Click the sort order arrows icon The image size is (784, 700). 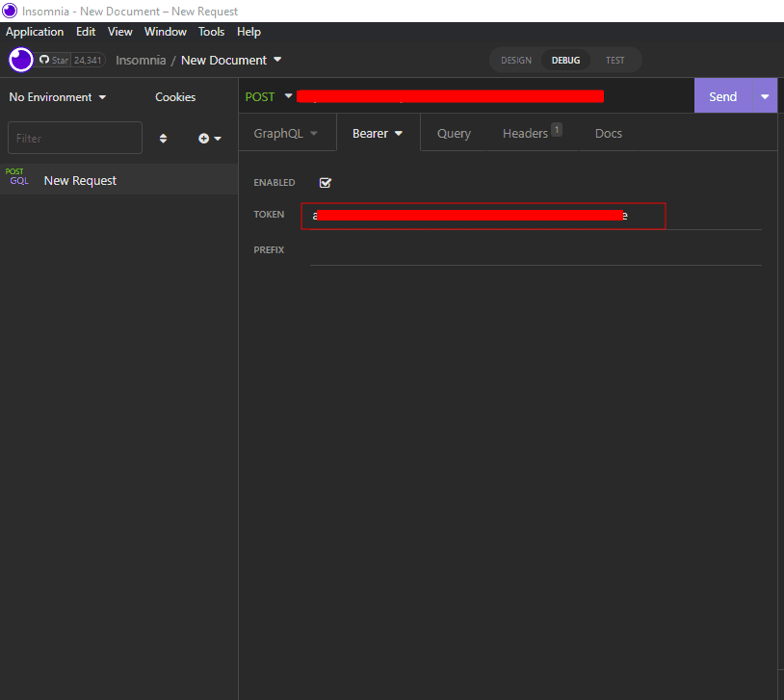pyautogui.click(x=163, y=139)
